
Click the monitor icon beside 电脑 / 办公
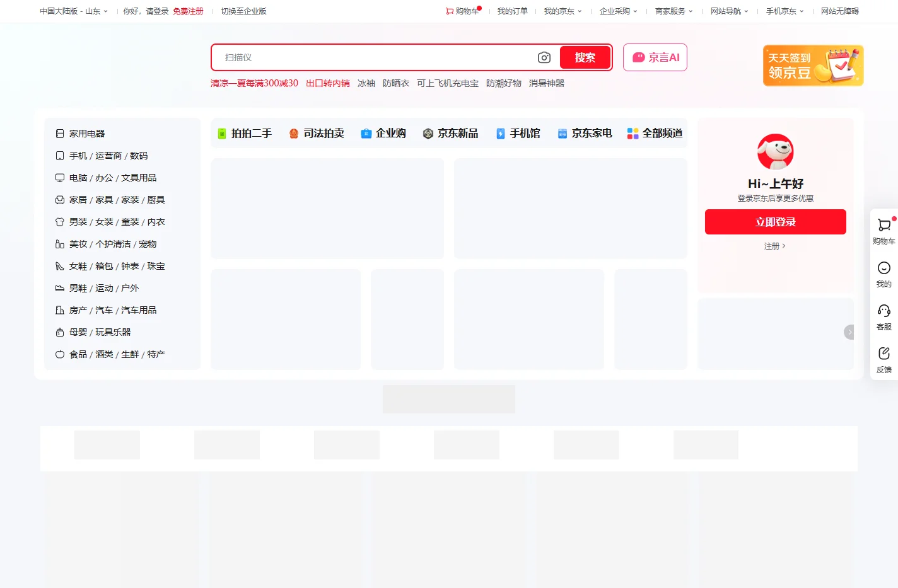(60, 178)
